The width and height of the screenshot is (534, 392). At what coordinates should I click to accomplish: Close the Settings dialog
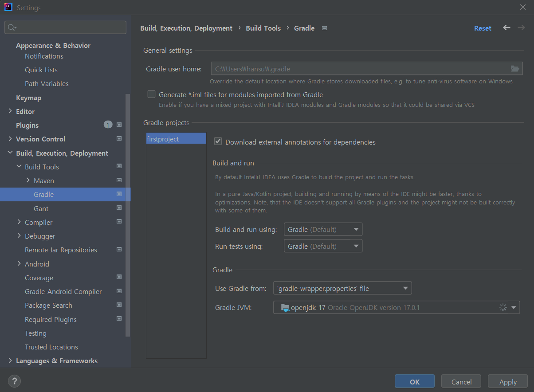pyautogui.click(x=523, y=8)
